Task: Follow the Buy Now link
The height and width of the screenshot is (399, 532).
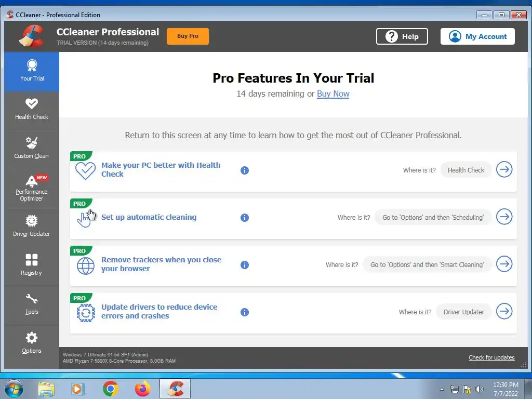Action: (x=333, y=94)
